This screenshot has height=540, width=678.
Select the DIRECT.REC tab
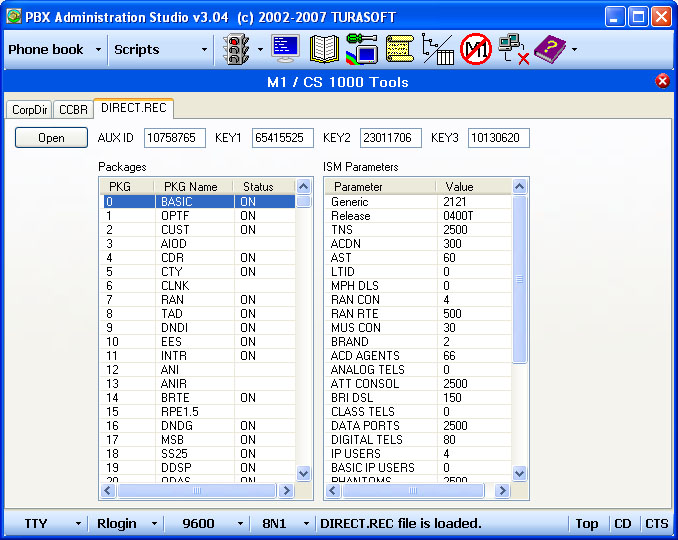tap(134, 108)
